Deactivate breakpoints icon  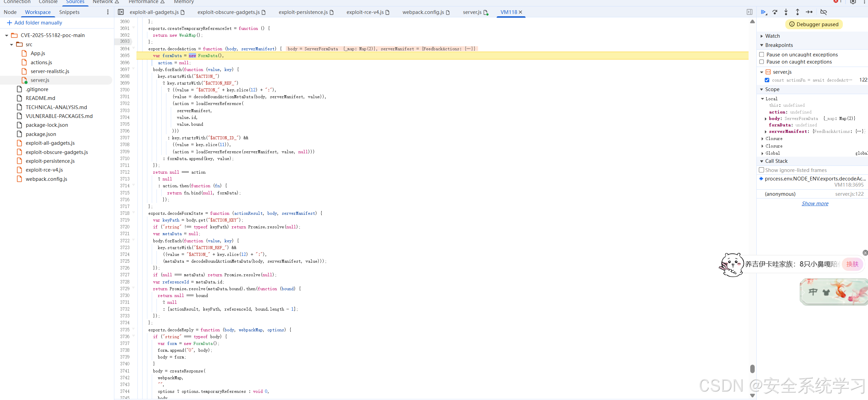coord(823,12)
